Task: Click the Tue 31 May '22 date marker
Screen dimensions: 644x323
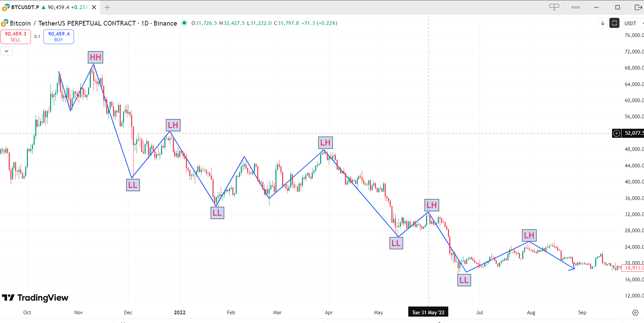Action: coord(428,312)
